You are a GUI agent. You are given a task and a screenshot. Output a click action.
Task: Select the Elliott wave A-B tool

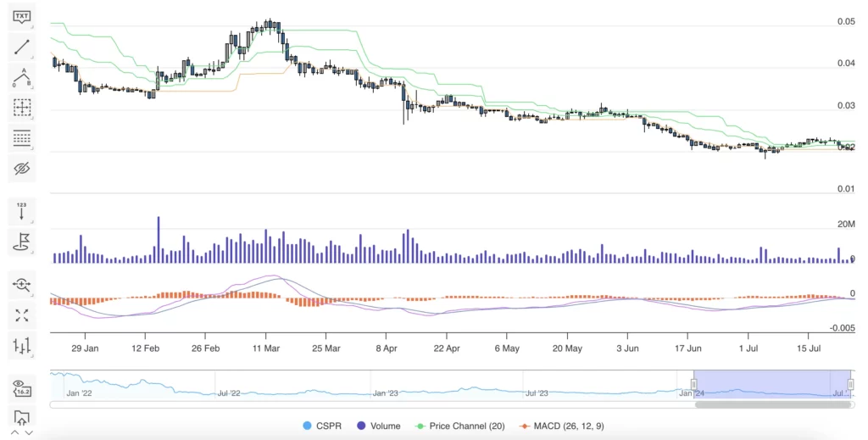pyautogui.click(x=21, y=77)
